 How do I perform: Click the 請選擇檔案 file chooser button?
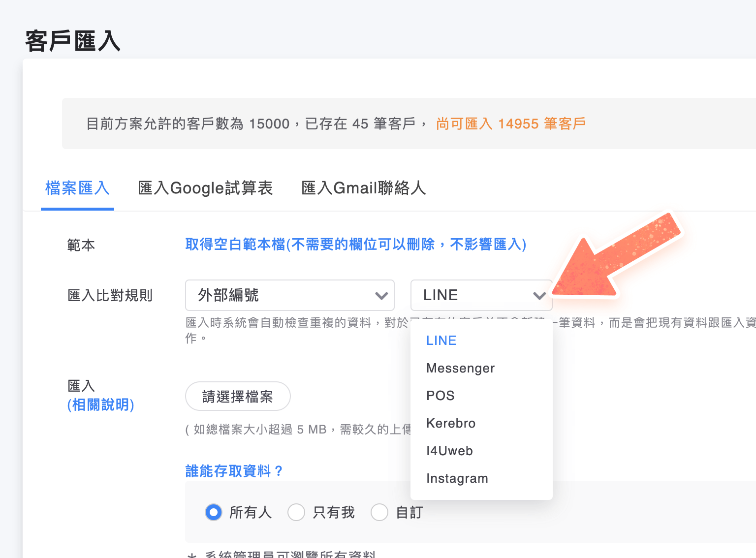(238, 397)
